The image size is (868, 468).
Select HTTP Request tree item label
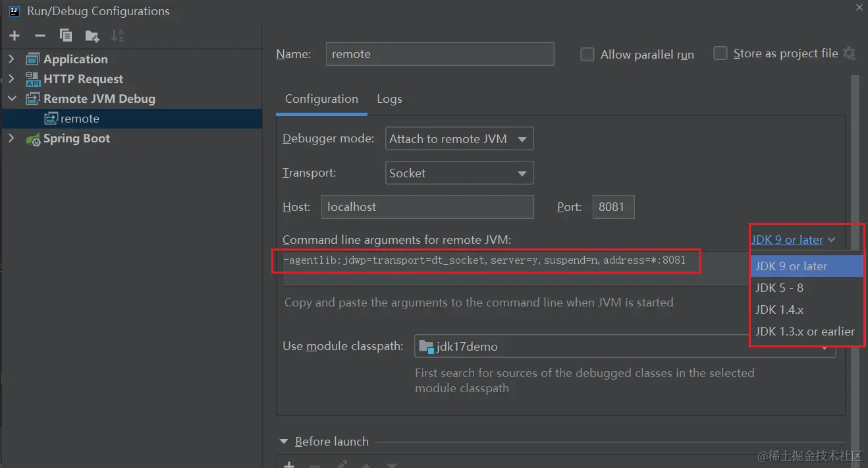coord(83,79)
